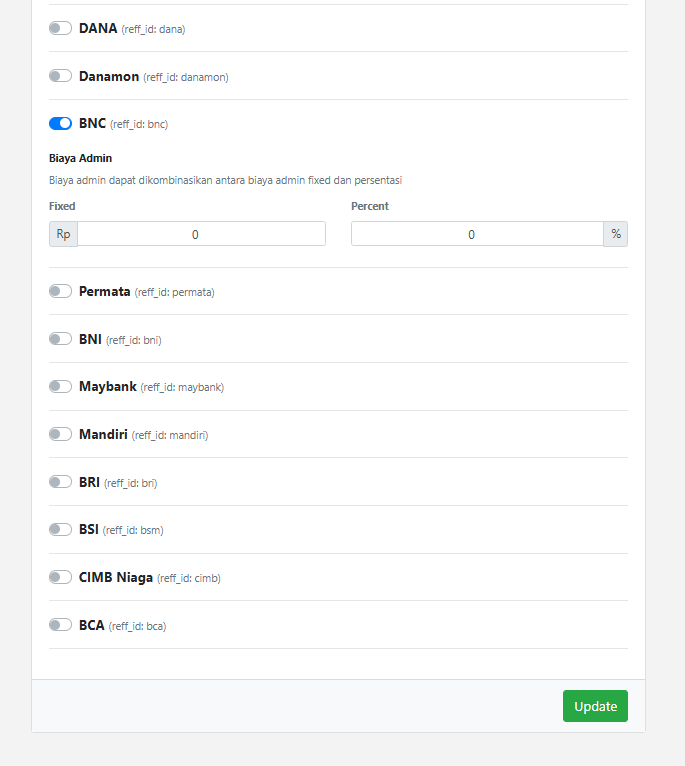Image resolution: width=685 pixels, height=766 pixels.
Task: Click the Maybank label text
Action: tap(108, 386)
